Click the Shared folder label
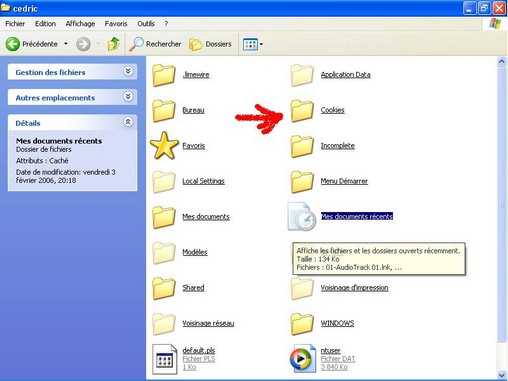The height and width of the screenshot is (381, 508). pyautogui.click(x=193, y=288)
